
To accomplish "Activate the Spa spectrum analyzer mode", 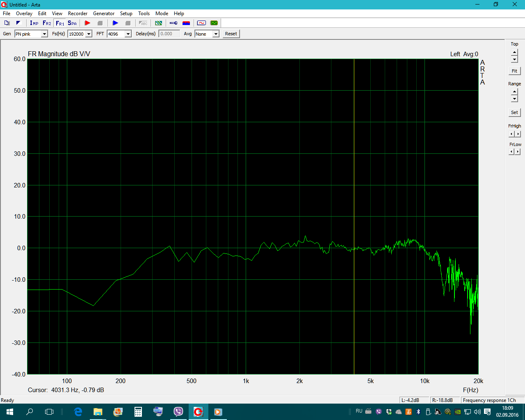I will tap(72, 23).
